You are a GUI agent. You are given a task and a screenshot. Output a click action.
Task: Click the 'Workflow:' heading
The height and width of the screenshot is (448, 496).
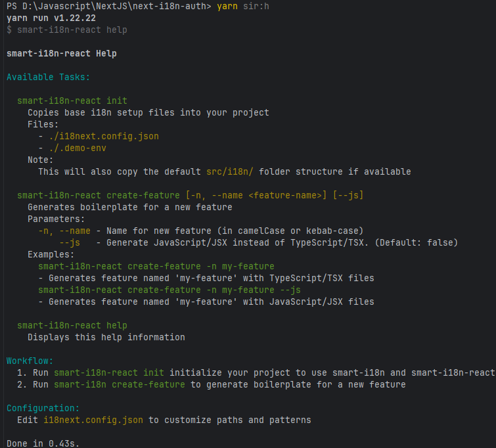[30, 361]
